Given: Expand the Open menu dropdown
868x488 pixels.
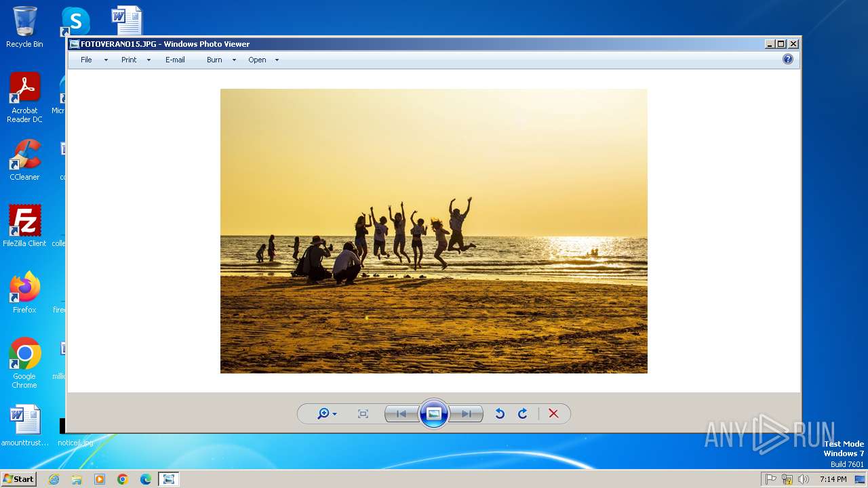Looking at the screenshot, I should tap(257, 60).
